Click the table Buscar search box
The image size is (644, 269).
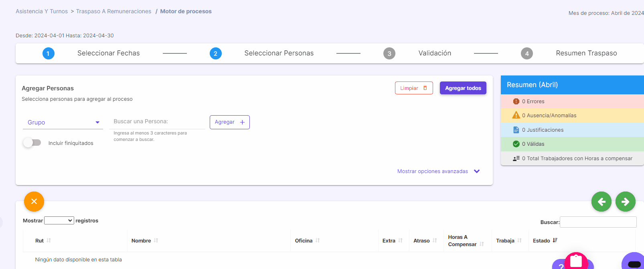pyautogui.click(x=598, y=222)
